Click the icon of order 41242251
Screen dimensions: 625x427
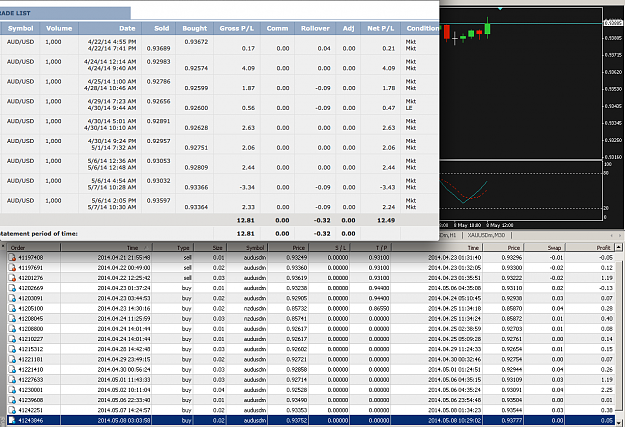point(12,410)
